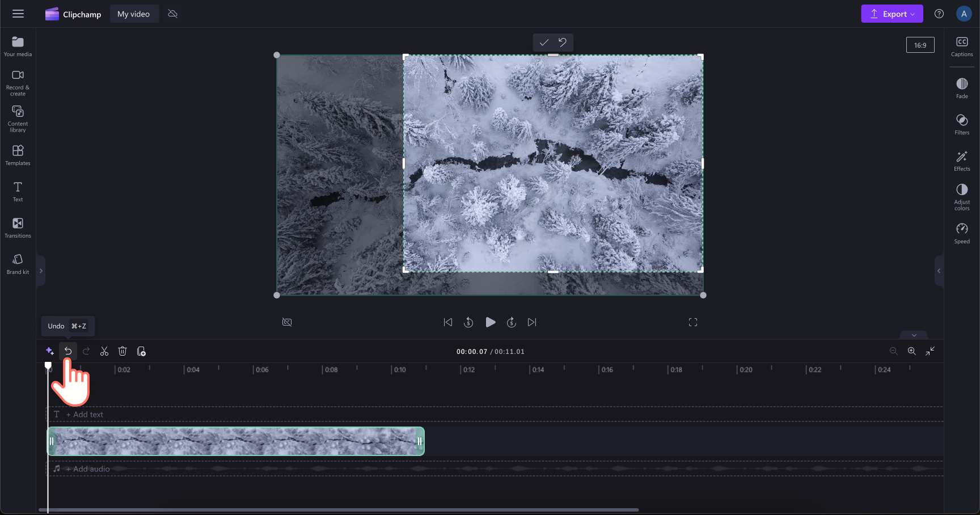This screenshot has height=515, width=980.
Task: Open the Filters panel
Action: click(x=962, y=125)
